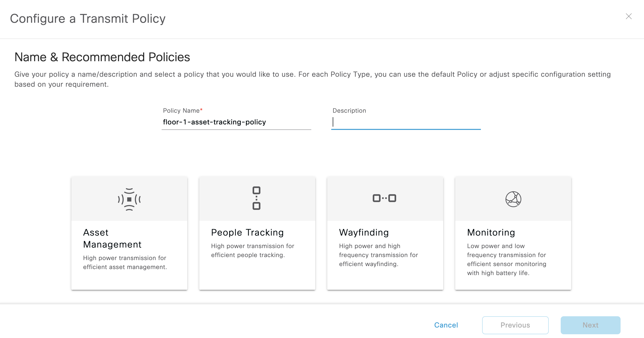Go back with the Previous button
The image size is (644, 338).
[x=515, y=325]
